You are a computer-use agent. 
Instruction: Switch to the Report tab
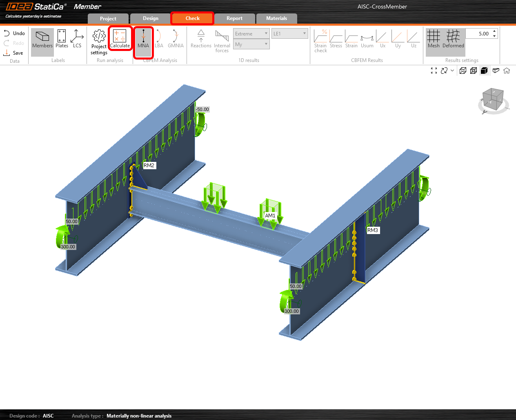pyautogui.click(x=234, y=18)
